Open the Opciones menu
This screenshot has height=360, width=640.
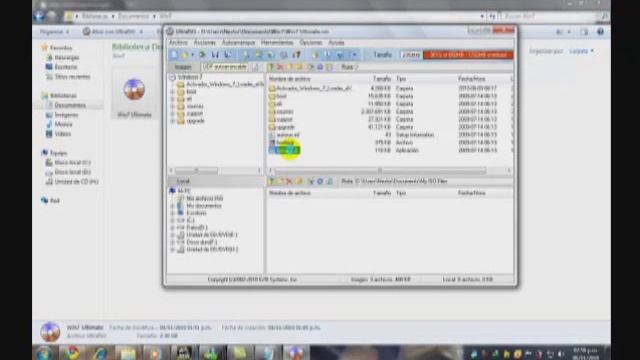(x=311, y=42)
